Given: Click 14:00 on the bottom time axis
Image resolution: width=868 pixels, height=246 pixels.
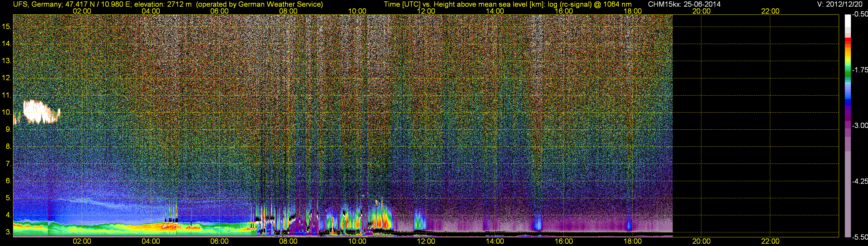Looking at the screenshot, I should click(495, 241).
